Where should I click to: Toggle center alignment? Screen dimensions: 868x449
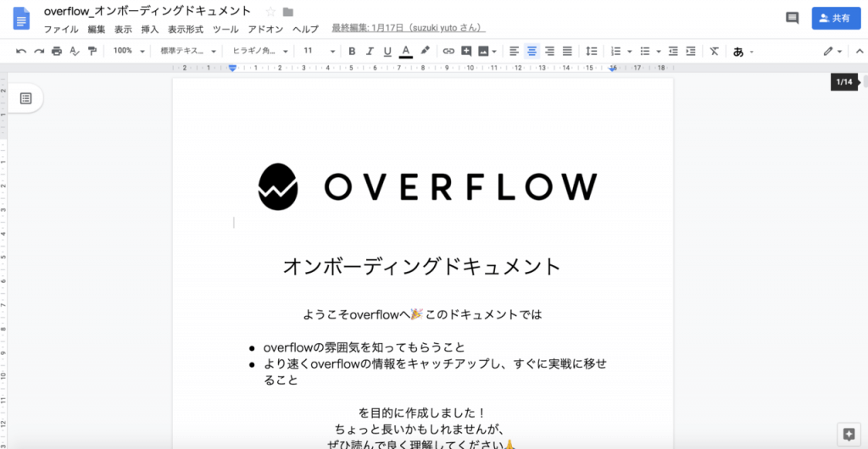532,52
